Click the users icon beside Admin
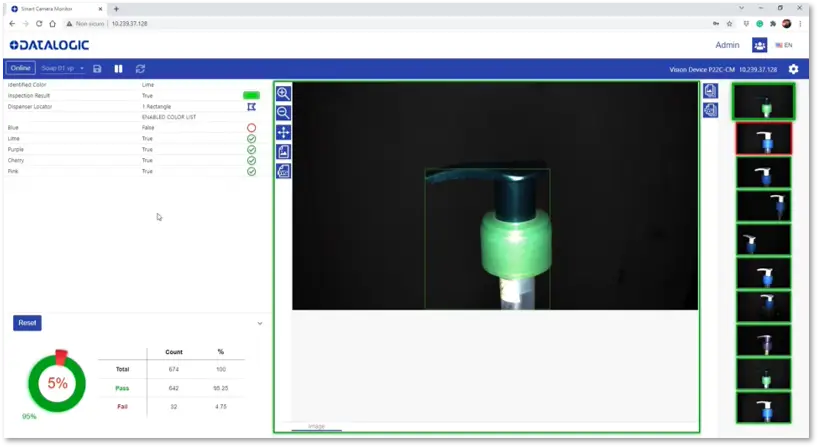The image size is (818, 447). (759, 45)
